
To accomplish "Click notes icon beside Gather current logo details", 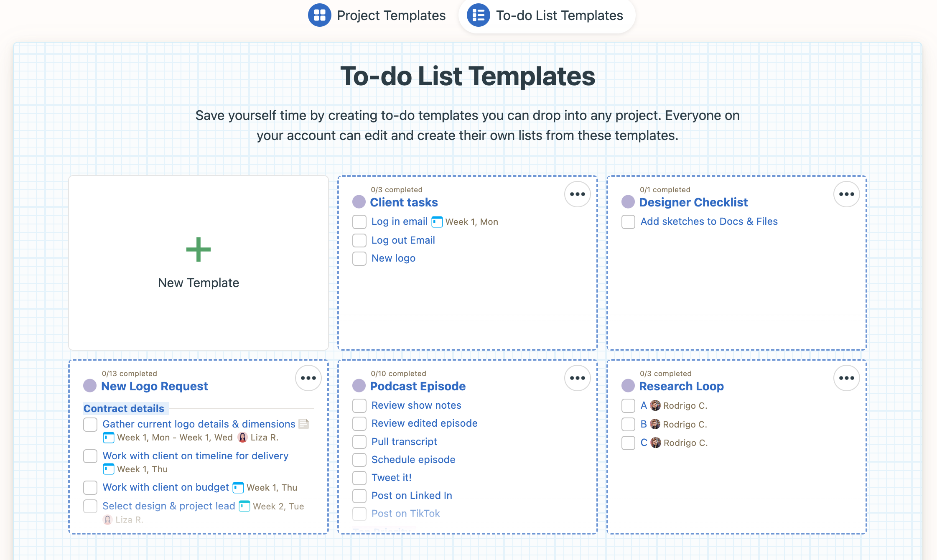I will coord(304,424).
